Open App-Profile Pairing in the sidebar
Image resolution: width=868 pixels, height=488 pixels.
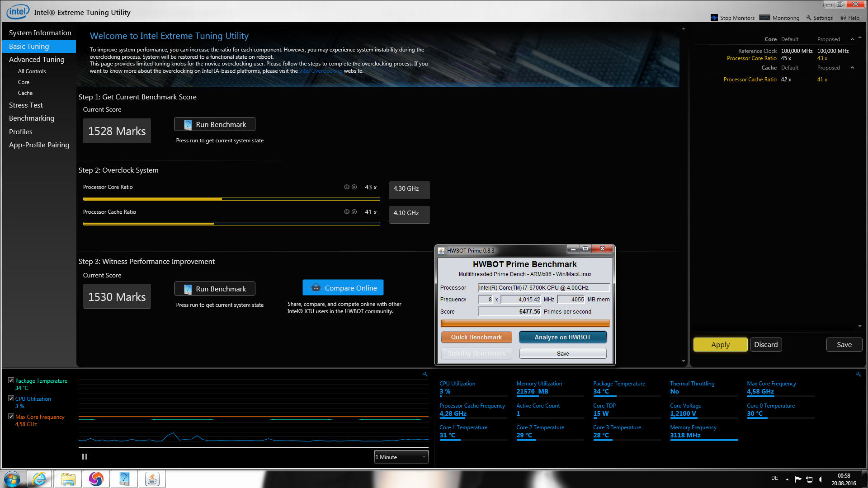39,145
